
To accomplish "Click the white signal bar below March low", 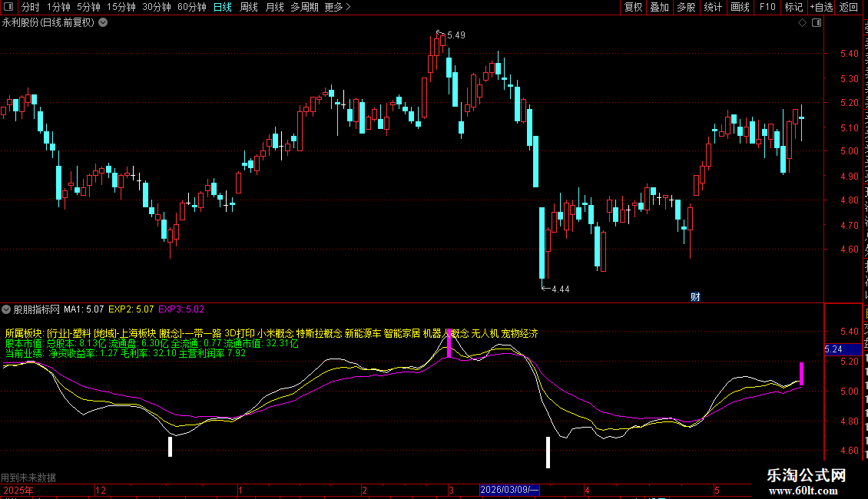I will (x=548, y=452).
